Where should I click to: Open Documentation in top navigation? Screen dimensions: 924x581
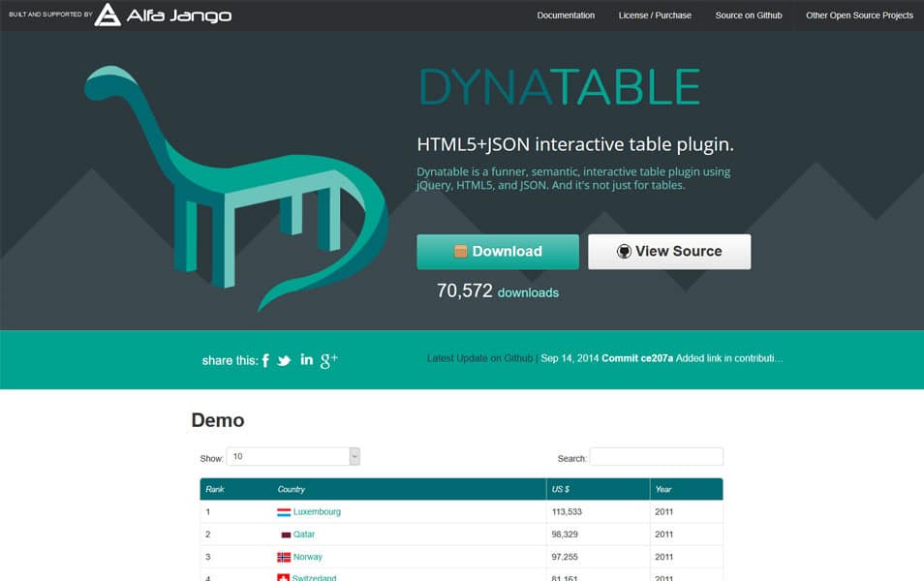(566, 15)
